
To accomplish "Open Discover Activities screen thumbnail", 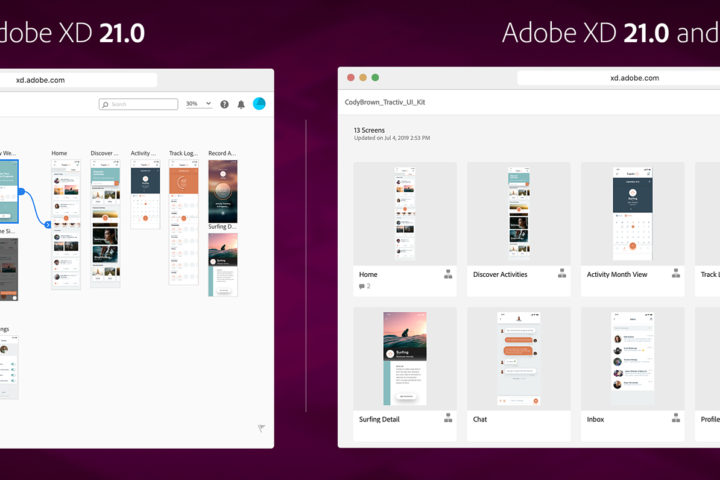I will tap(519, 214).
